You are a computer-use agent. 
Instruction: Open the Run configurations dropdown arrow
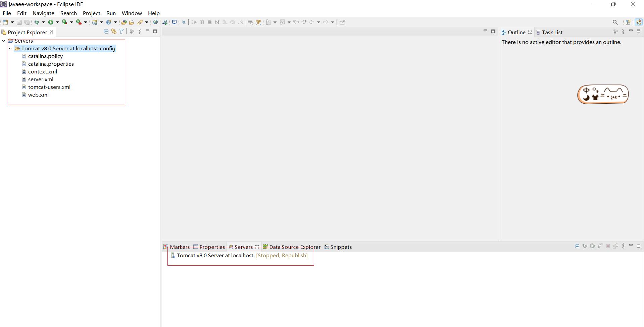57,22
